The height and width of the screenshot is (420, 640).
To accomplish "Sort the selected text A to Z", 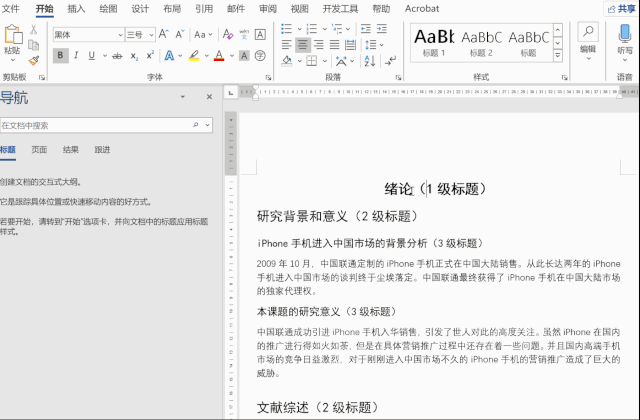I will click(370, 61).
